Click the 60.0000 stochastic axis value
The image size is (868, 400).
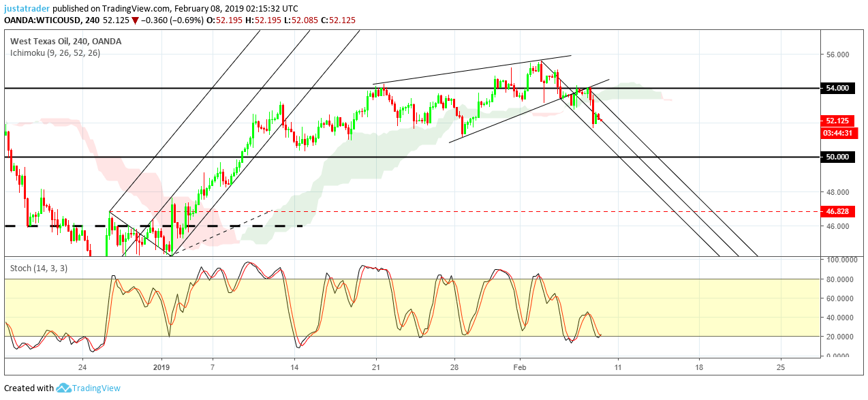[839, 298]
